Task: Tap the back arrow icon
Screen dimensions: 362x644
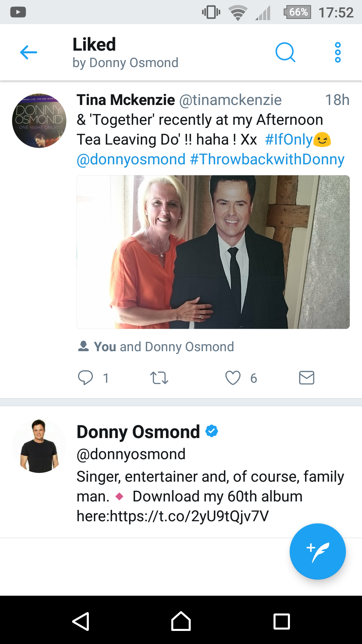Action: [x=28, y=53]
